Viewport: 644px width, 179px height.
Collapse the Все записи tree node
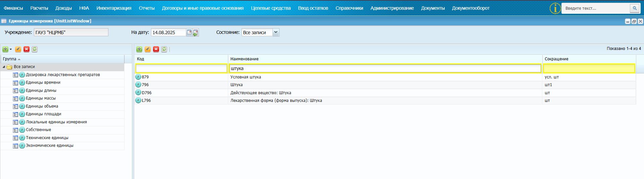pyautogui.click(x=4, y=67)
